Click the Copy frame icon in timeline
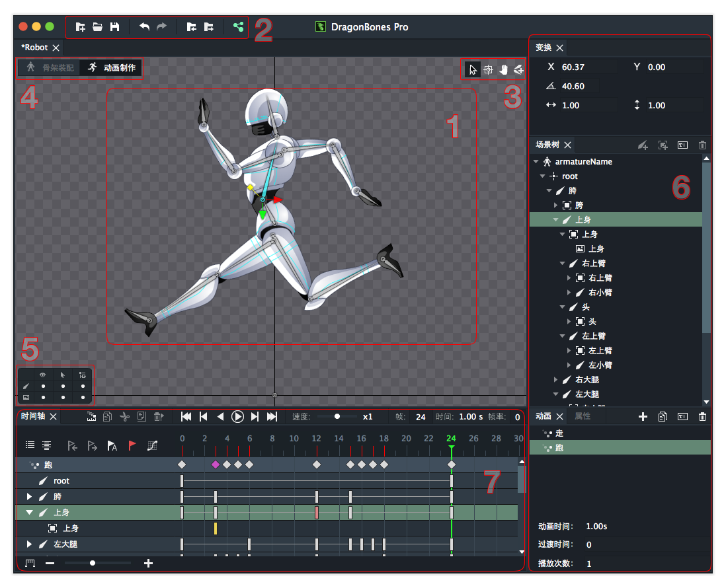 [107, 417]
